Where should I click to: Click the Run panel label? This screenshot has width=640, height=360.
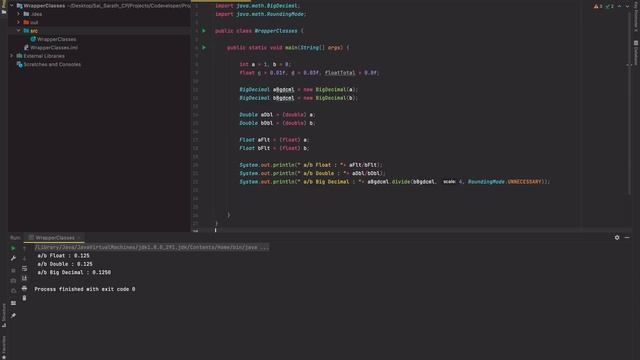tap(15, 238)
